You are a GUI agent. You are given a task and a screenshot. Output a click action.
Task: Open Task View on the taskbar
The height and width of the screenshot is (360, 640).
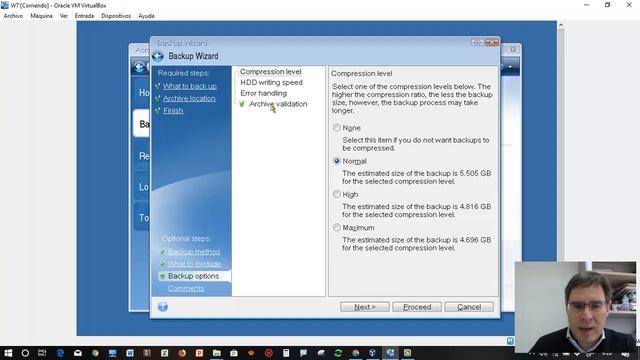coord(42,353)
